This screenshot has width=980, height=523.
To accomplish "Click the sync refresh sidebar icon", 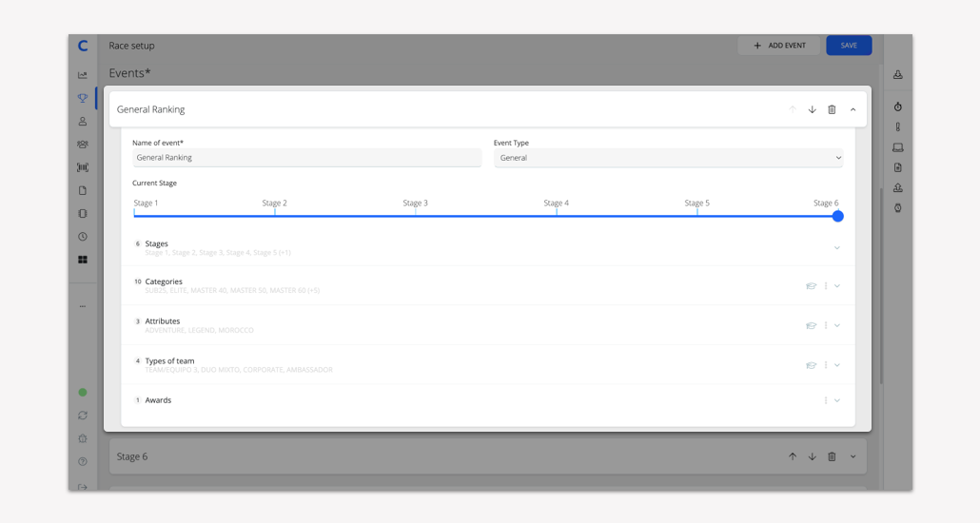I will click(x=83, y=416).
